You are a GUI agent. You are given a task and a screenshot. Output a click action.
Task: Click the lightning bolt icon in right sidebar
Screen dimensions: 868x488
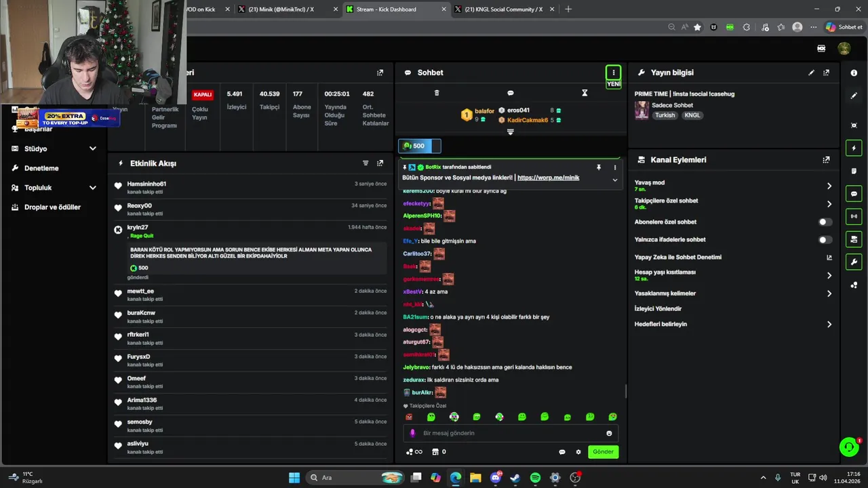pyautogui.click(x=854, y=148)
